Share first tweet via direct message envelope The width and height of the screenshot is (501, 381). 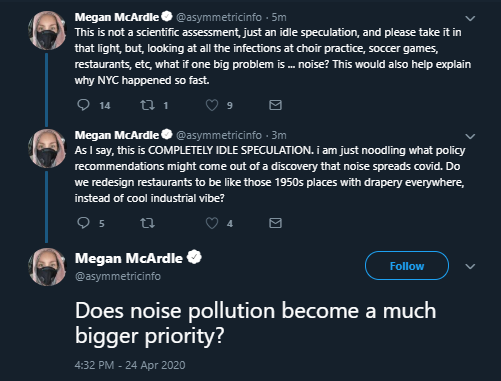coord(275,105)
